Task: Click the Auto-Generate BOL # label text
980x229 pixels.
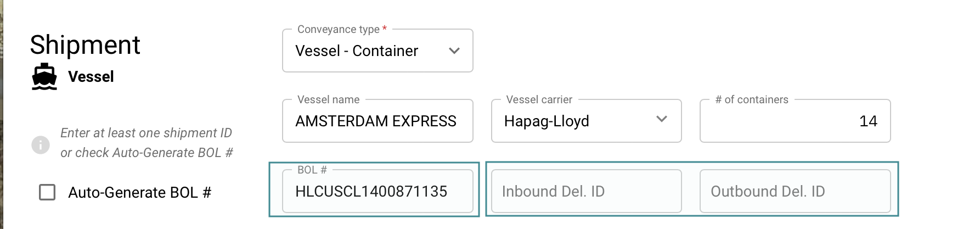Action: pyautogui.click(x=139, y=193)
